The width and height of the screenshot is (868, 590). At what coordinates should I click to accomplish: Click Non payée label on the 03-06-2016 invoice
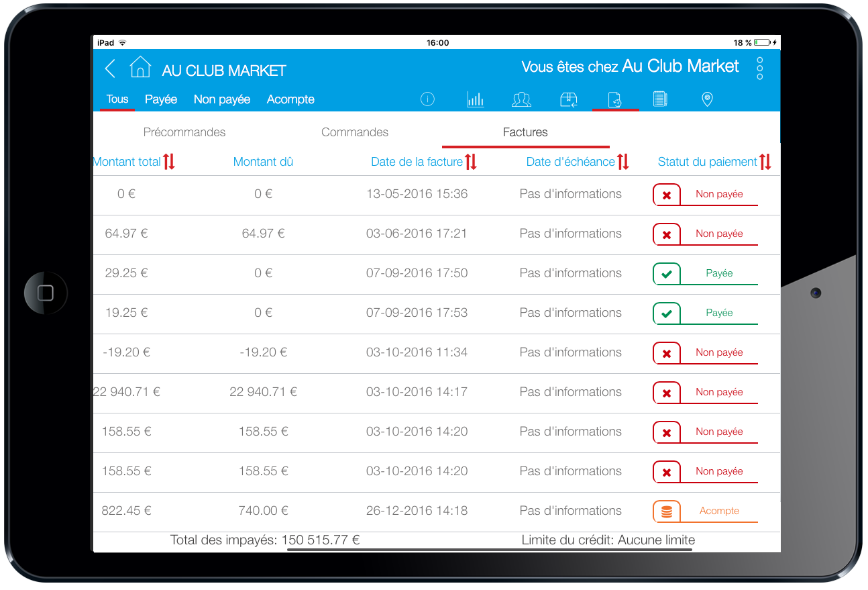719,234
